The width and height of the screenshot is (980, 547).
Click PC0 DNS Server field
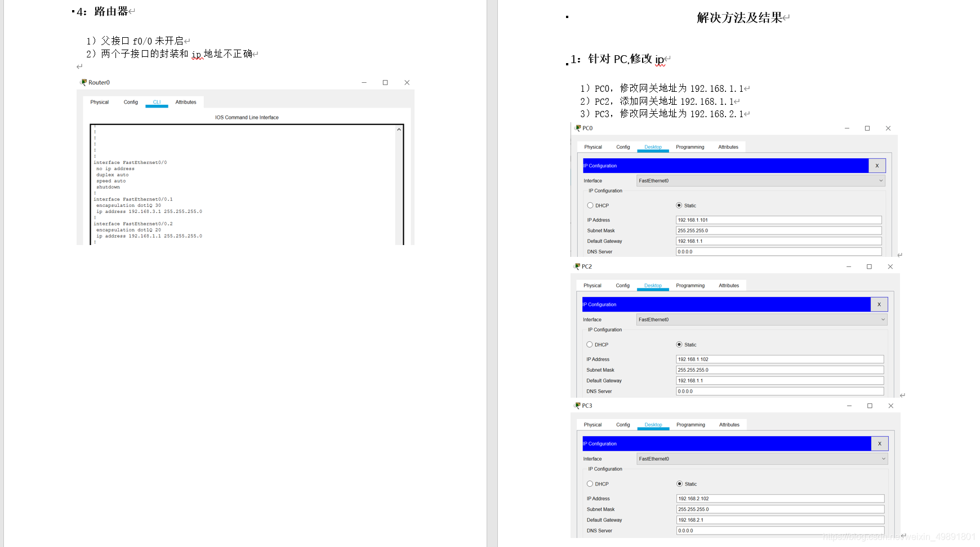click(x=779, y=252)
